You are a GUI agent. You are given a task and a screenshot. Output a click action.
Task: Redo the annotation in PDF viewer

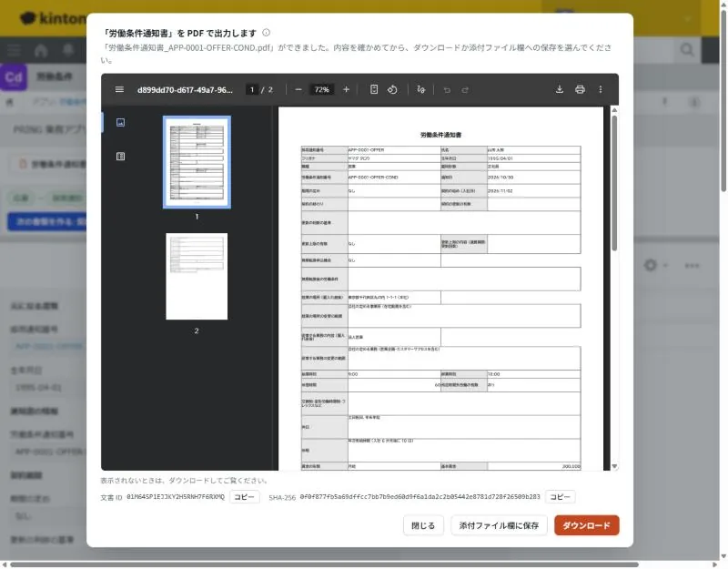[x=465, y=89]
